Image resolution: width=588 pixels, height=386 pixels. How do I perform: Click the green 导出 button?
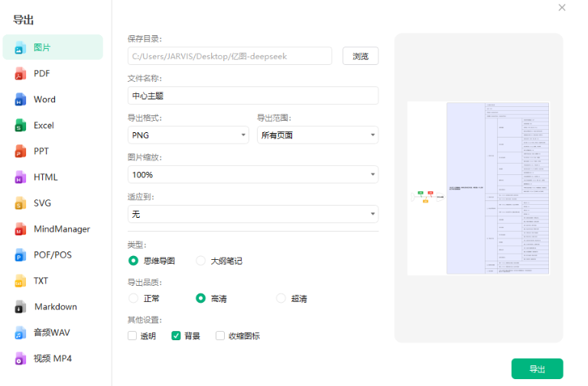tap(537, 369)
